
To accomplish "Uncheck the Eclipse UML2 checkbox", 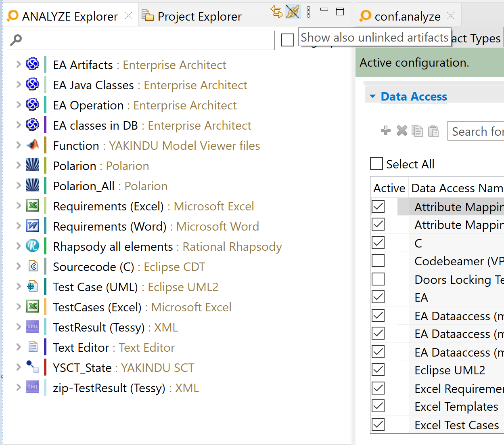I will click(x=378, y=369).
